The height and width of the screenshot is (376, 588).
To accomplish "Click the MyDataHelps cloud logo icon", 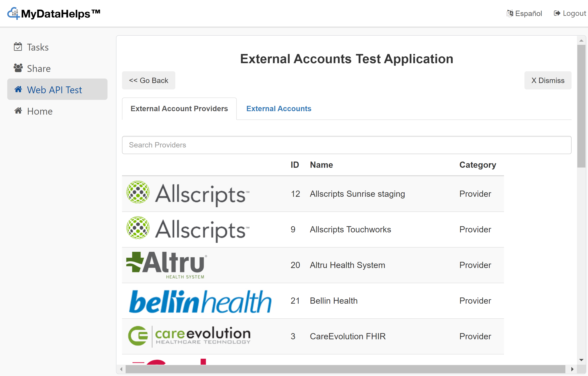I will click(13, 13).
